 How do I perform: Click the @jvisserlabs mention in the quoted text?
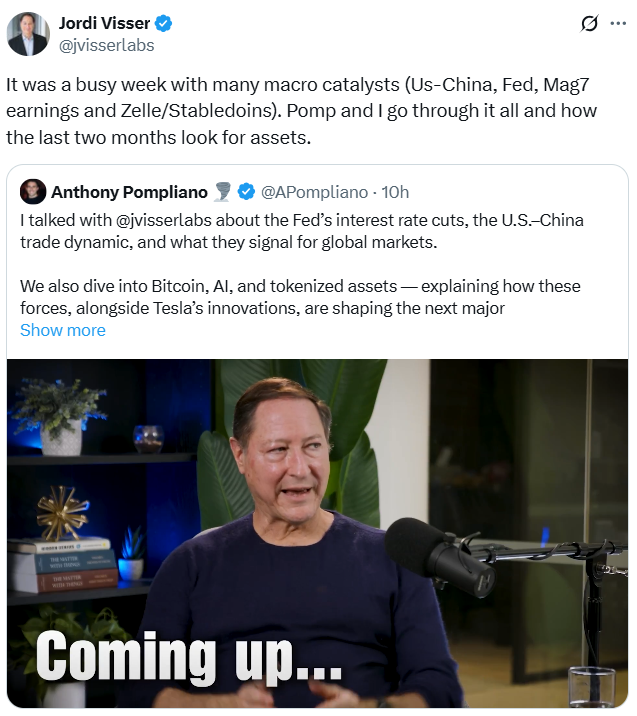pos(148,219)
